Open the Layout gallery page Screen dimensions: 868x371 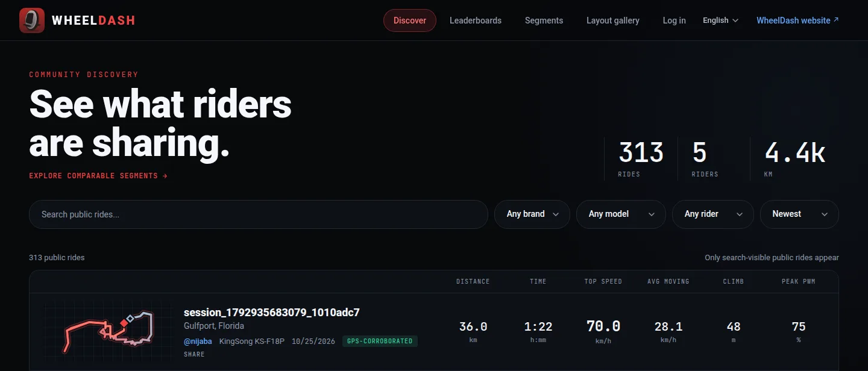613,20
